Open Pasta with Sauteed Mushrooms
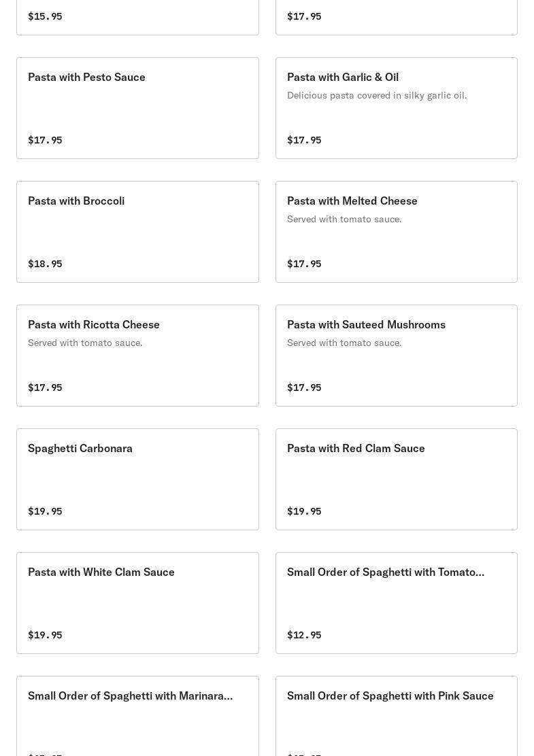This screenshot has width=534, height=756. pos(396,356)
